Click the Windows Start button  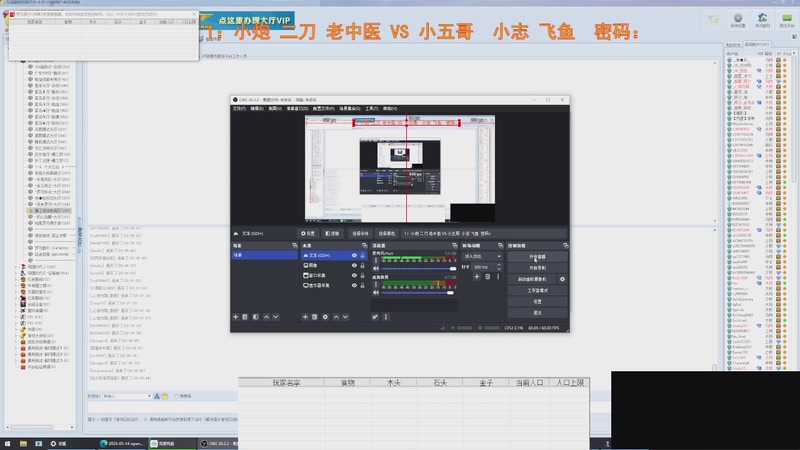7,444
